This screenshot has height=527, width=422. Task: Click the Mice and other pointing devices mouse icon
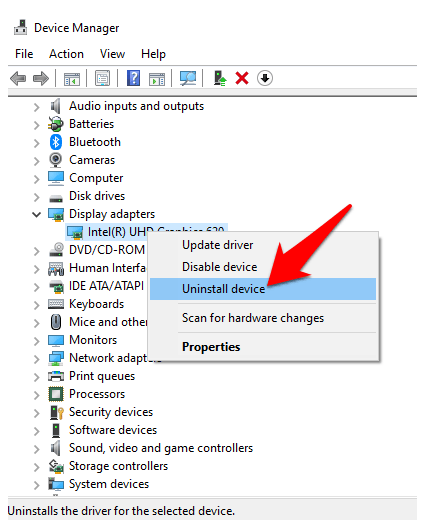[x=56, y=322]
